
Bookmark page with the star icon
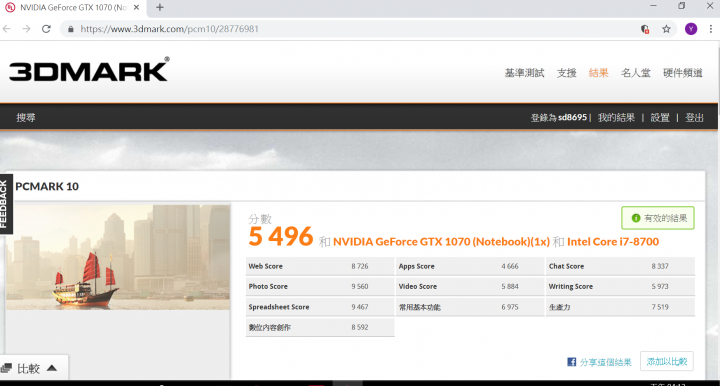(x=666, y=29)
